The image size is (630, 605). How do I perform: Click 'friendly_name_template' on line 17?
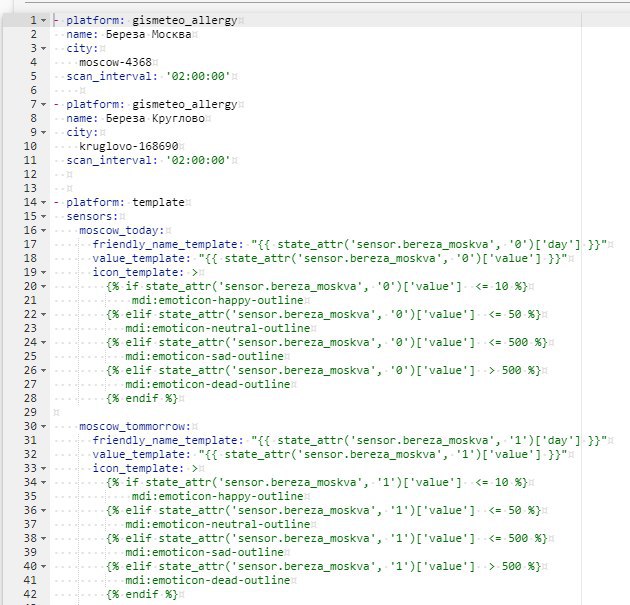(165, 244)
